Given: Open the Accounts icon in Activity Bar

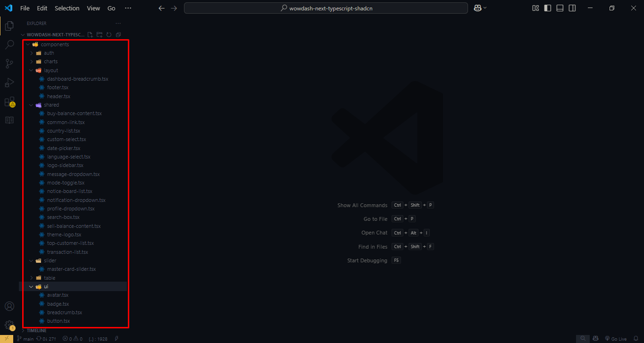Looking at the screenshot, I should pyautogui.click(x=9, y=306).
